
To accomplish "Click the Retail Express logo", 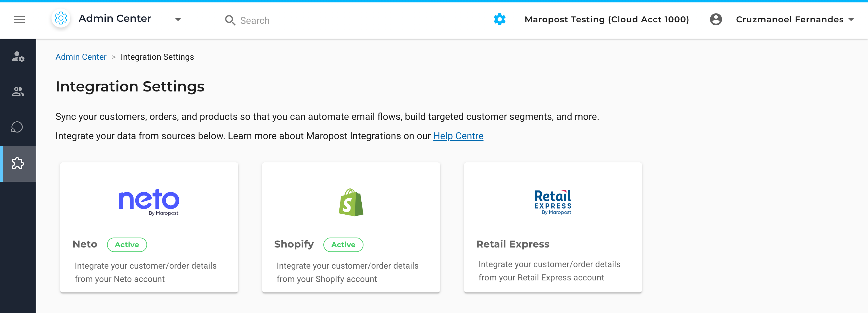I will coord(553,202).
